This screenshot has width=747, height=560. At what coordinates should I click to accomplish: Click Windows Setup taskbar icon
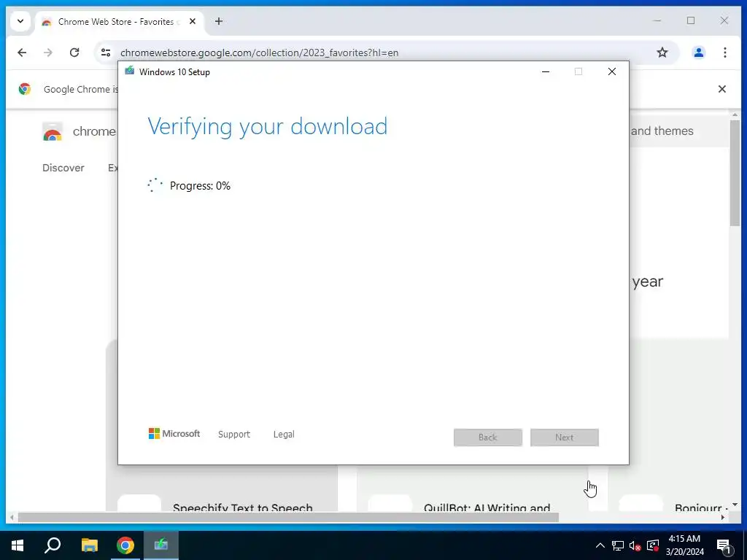tap(161, 545)
